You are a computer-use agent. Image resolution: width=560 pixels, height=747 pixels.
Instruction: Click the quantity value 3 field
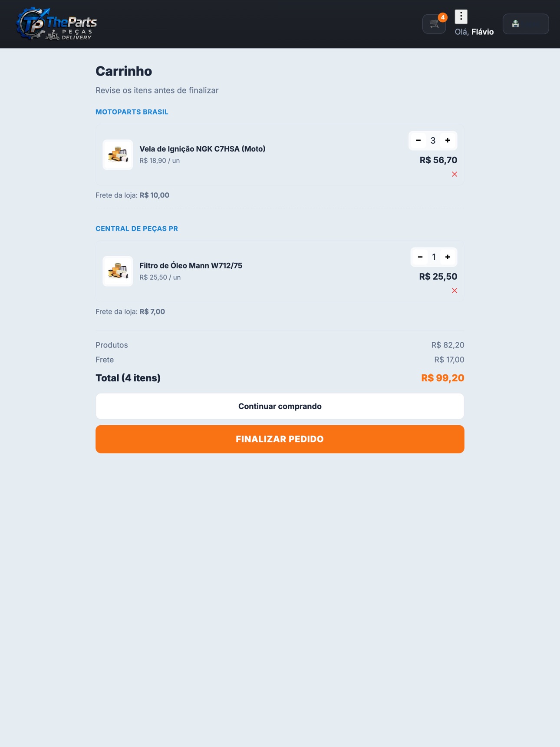coord(433,140)
